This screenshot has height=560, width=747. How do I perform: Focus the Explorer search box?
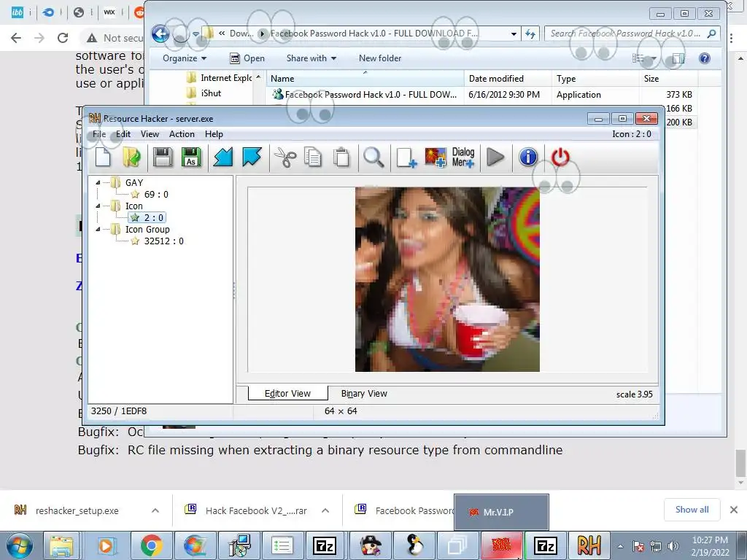click(x=632, y=34)
